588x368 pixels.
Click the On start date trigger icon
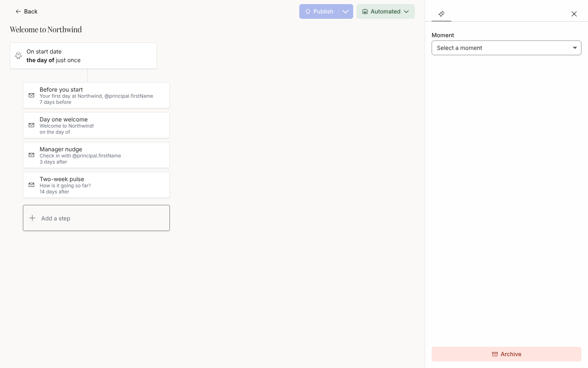[18, 56]
